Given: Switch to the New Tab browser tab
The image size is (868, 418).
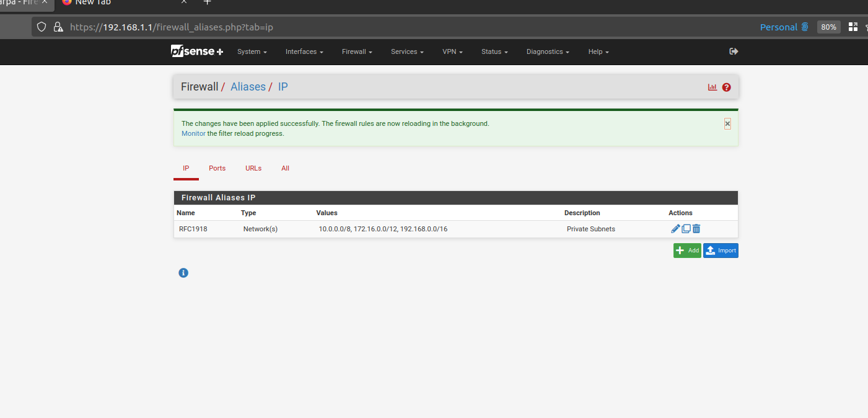Looking at the screenshot, I should tap(93, 2).
